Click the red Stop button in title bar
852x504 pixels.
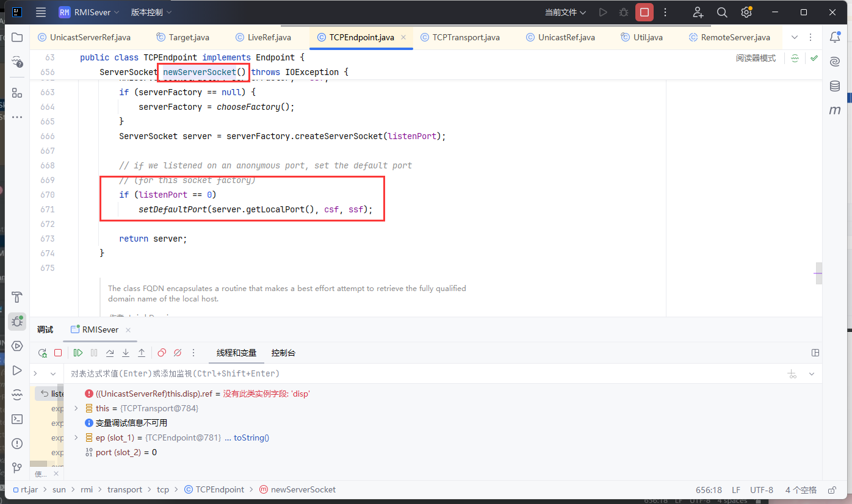coord(644,12)
